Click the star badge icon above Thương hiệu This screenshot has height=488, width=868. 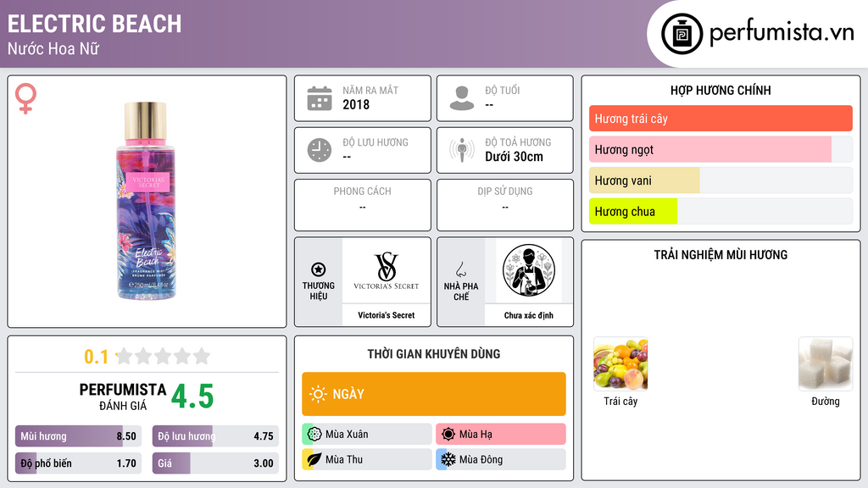click(319, 269)
